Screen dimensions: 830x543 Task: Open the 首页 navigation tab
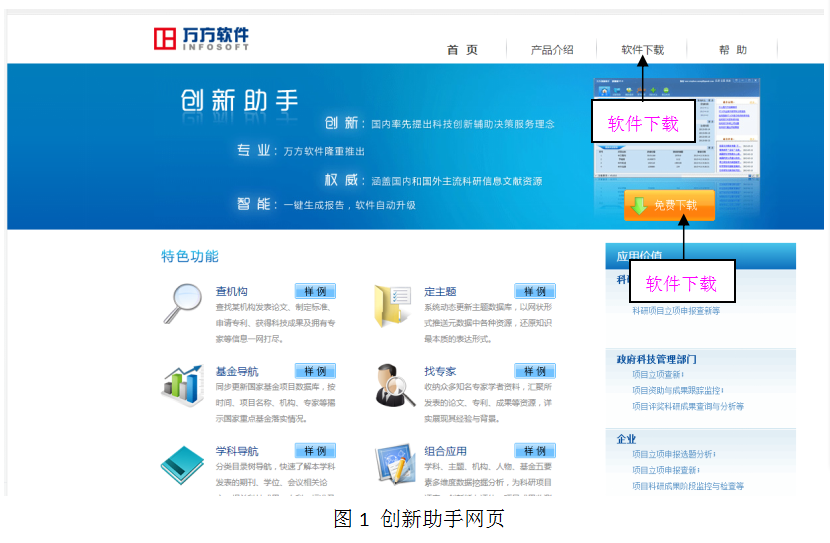coord(462,50)
